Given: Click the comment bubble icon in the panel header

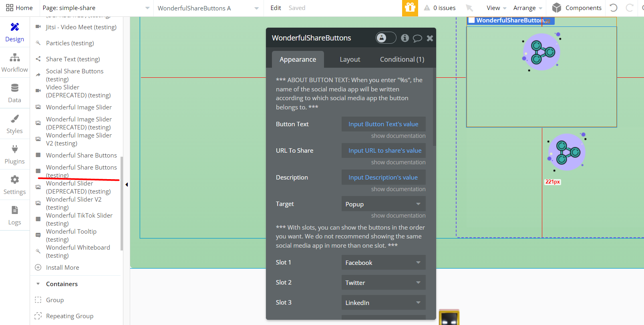Looking at the screenshot, I should [x=417, y=38].
